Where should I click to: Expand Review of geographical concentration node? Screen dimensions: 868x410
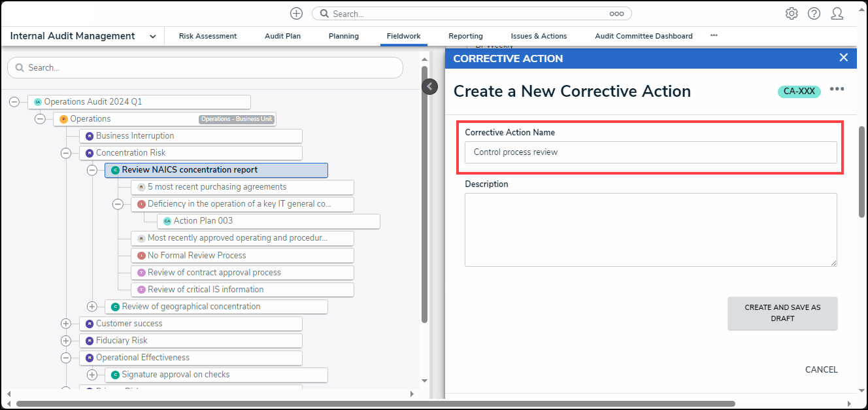[92, 307]
